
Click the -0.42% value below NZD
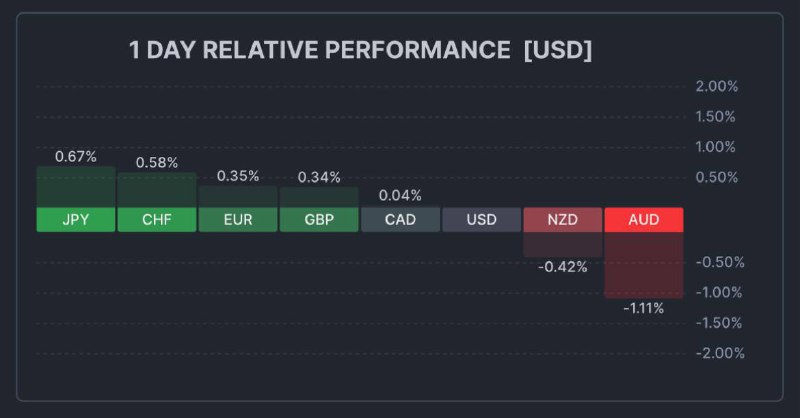click(562, 267)
